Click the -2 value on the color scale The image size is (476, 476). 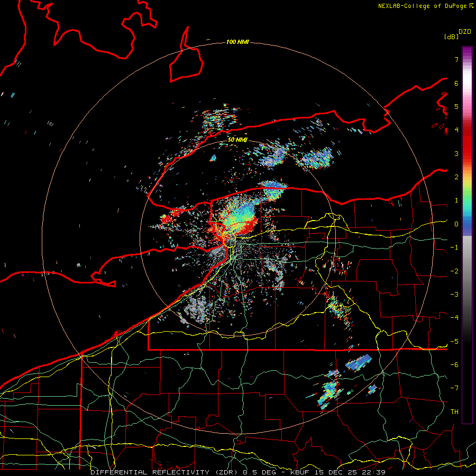click(x=454, y=271)
